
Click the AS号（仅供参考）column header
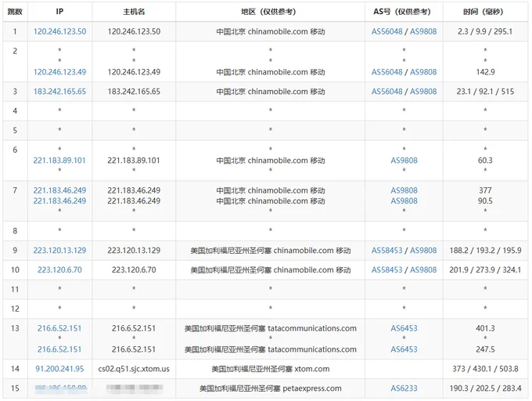(x=402, y=12)
